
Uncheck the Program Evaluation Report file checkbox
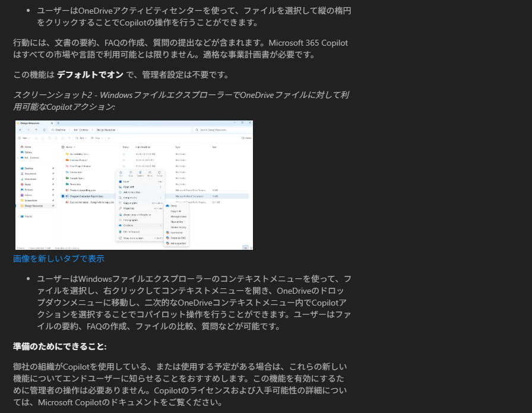(63, 196)
